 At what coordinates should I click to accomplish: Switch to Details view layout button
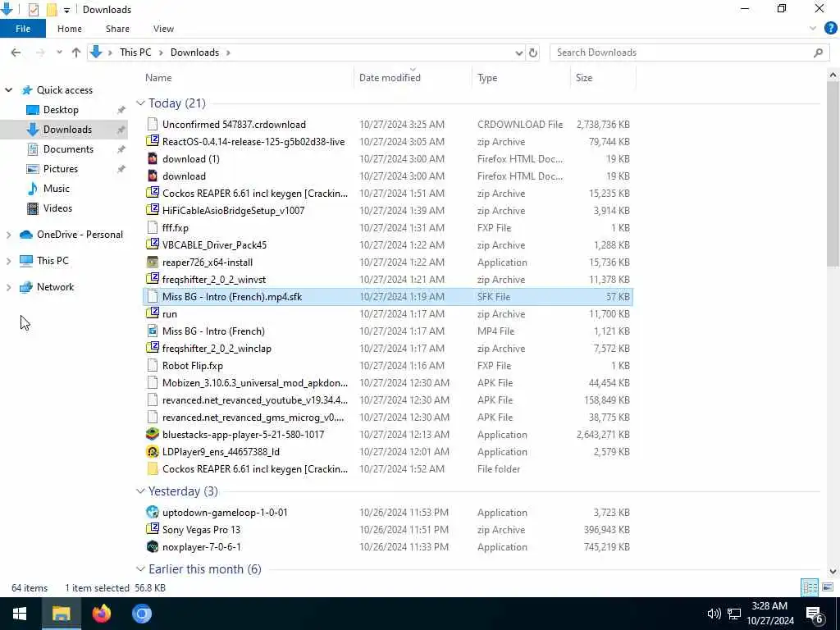pos(810,587)
